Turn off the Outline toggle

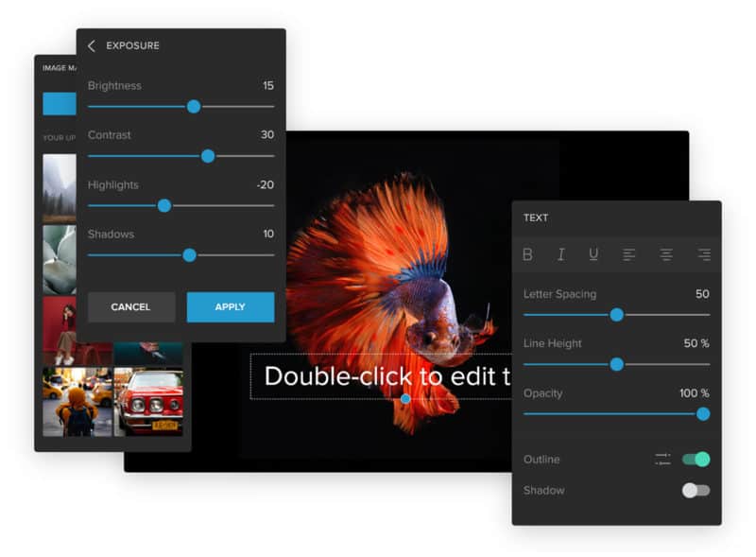pyautogui.click(x=696, y=459)
